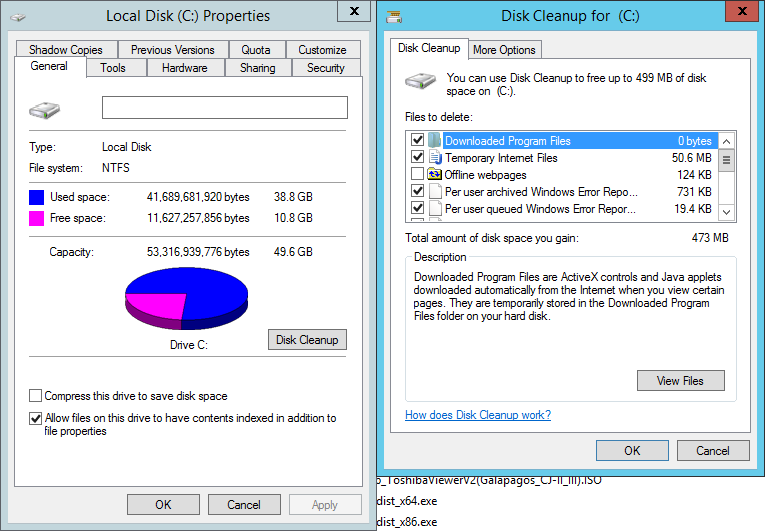Click the Disk Cleanup button in Properties
765x531 pixels.
click(307, 340)
